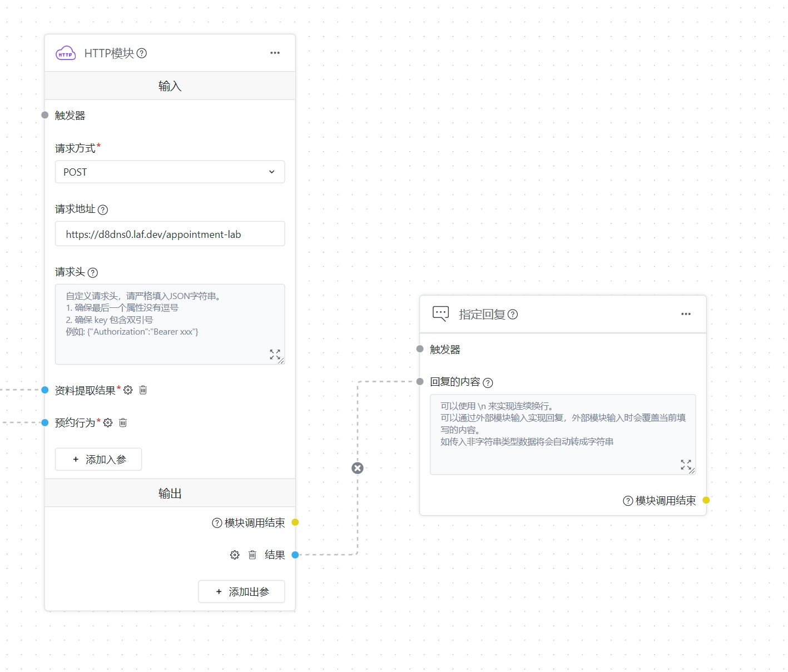Remove the connection line with X marker
The width and height of the screenshot is (788, 672).
click(358, 468)
